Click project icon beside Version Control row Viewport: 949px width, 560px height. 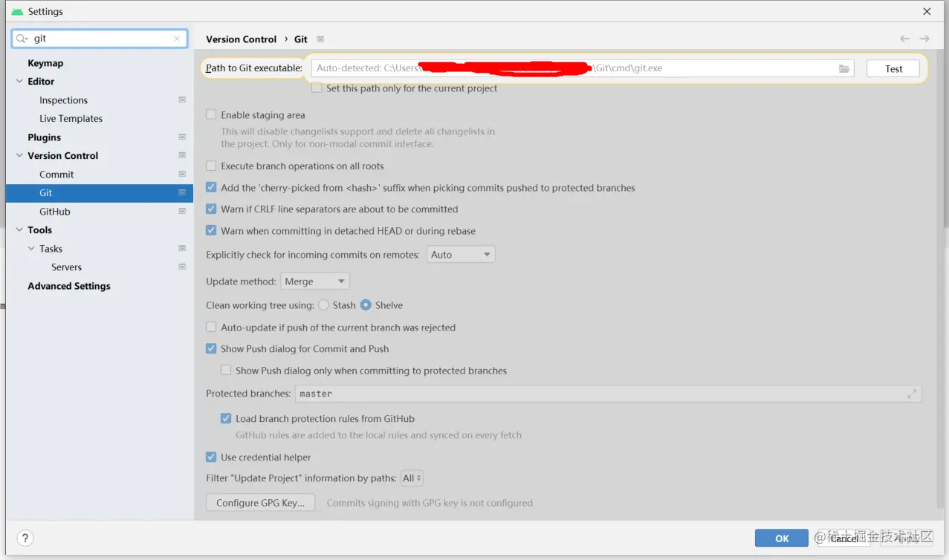[182, 155]
